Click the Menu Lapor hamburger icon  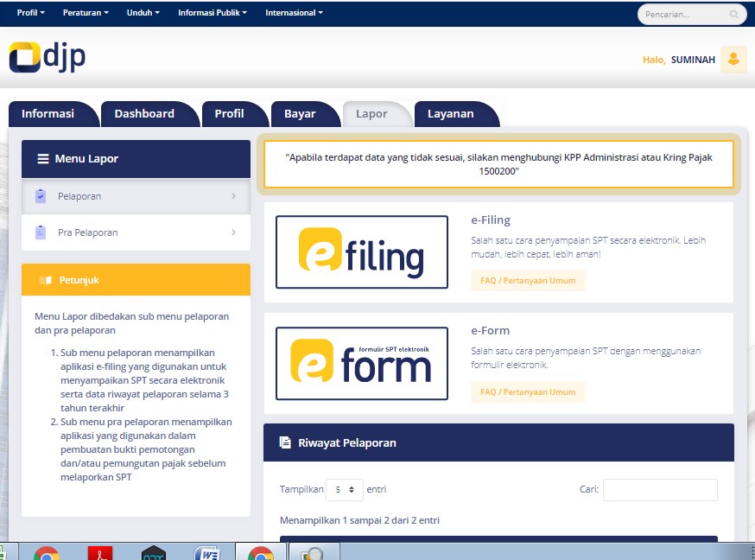(x=43, y=158)
